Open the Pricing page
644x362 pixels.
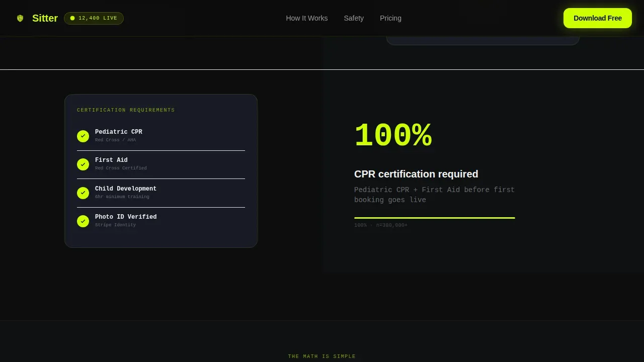tap(390, 18)
